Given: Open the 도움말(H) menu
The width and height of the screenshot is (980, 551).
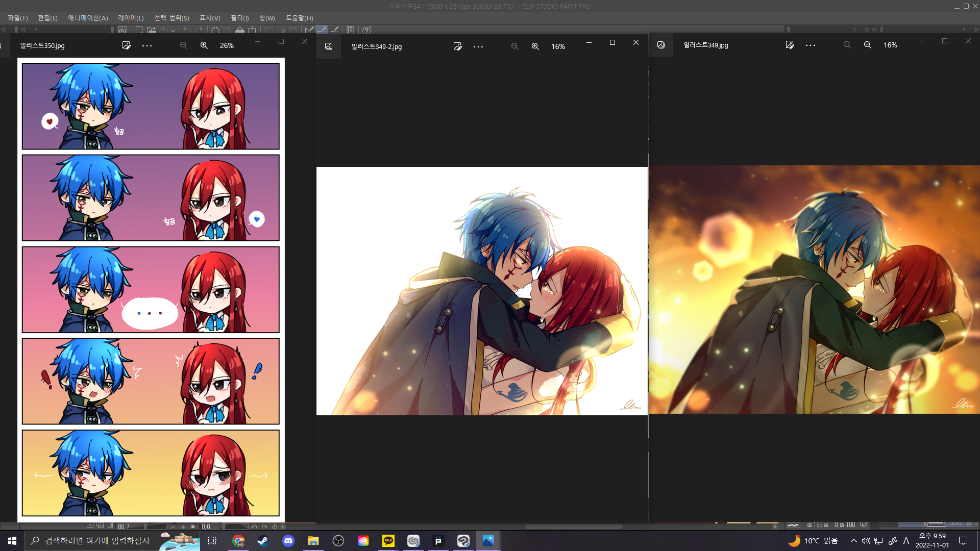Looking at the screenshot, I should coord(299,18).
